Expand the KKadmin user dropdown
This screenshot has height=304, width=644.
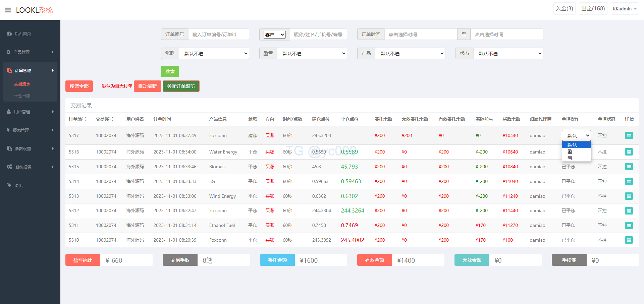click(x=625, y=9)
